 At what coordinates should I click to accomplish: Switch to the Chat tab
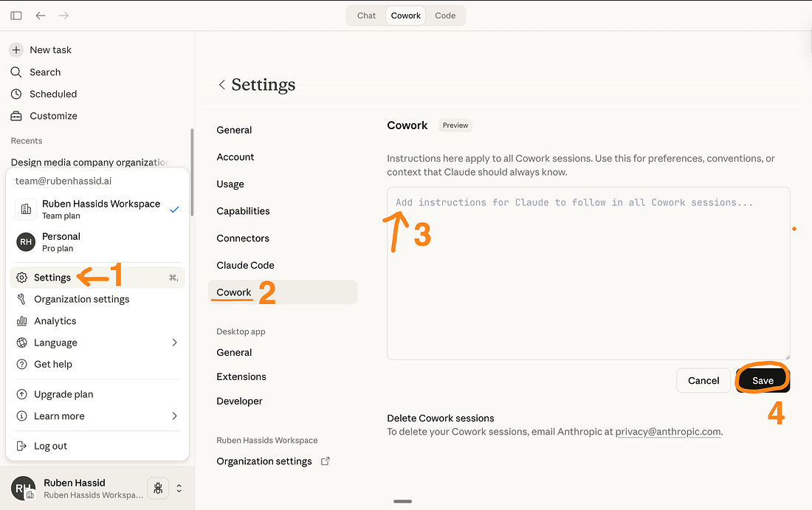[366, 15]
